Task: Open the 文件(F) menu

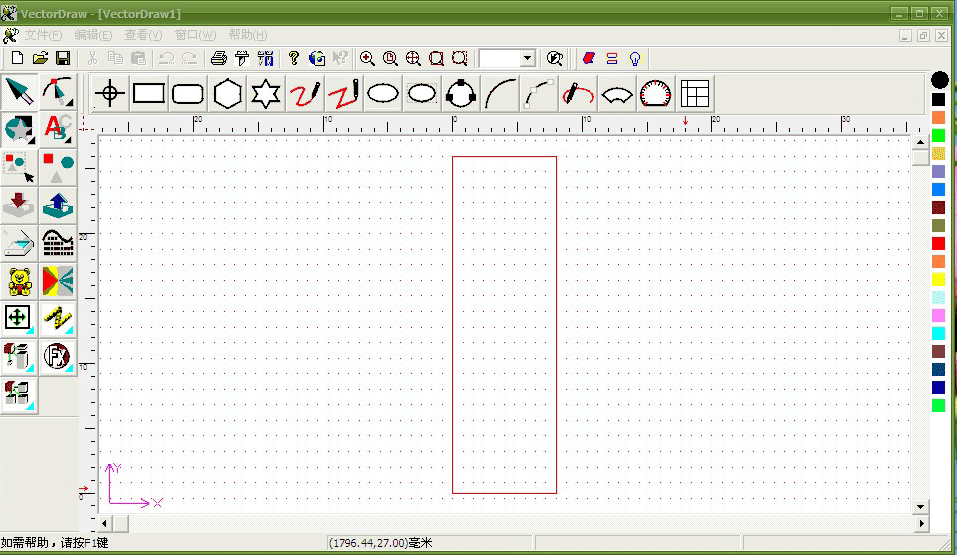Action: pos(43,35)
